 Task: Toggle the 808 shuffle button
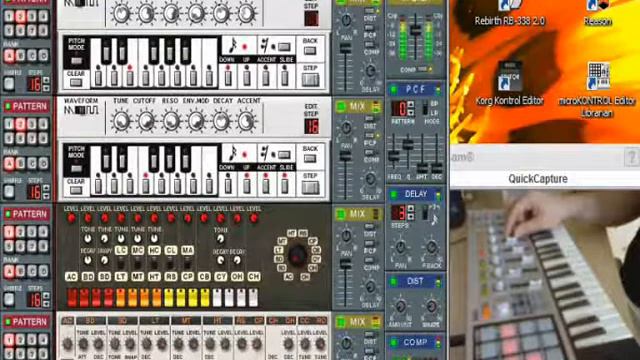click(x=9, y=299)
